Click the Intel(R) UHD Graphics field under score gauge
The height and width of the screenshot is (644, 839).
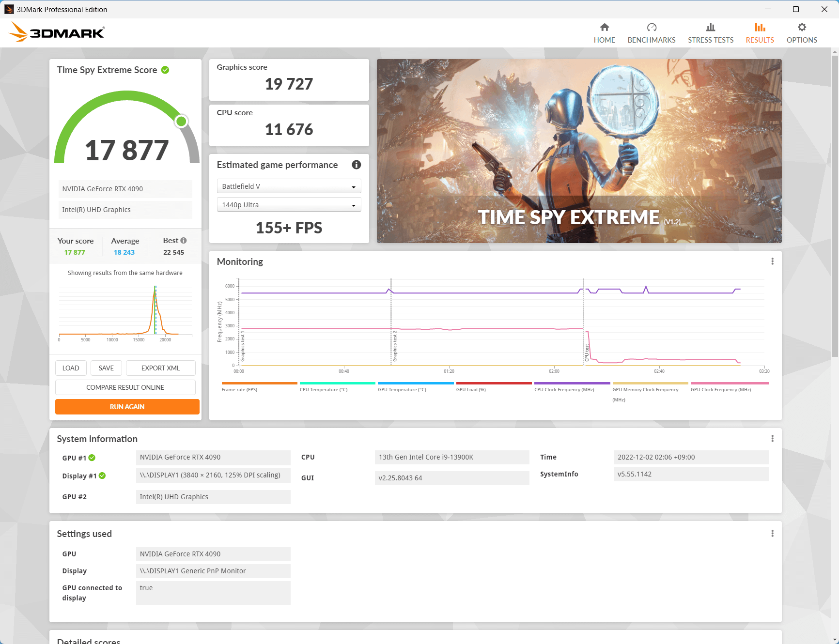tap(125, 210)
